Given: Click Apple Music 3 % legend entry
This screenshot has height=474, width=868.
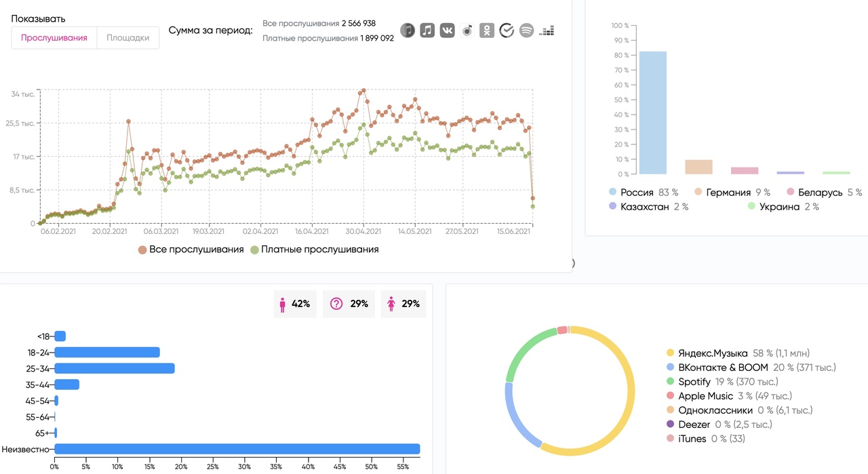Looking at the screenshot, I should [x=729, y=396].
